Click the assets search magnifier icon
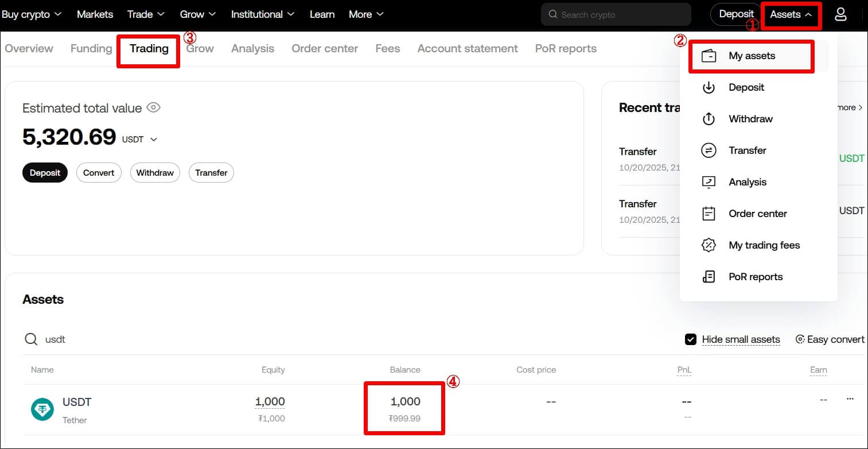Viewport: 868px width, 449px height. pos(31,339)
